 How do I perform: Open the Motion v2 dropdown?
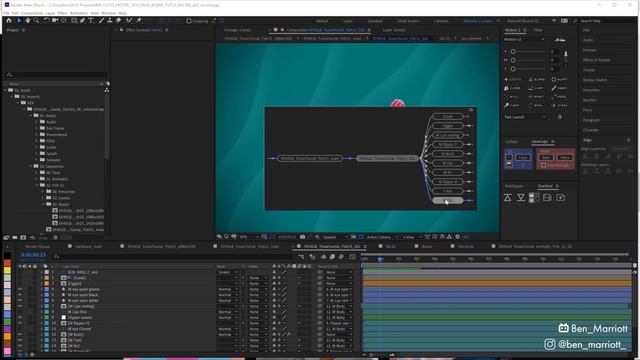(524, 39)
